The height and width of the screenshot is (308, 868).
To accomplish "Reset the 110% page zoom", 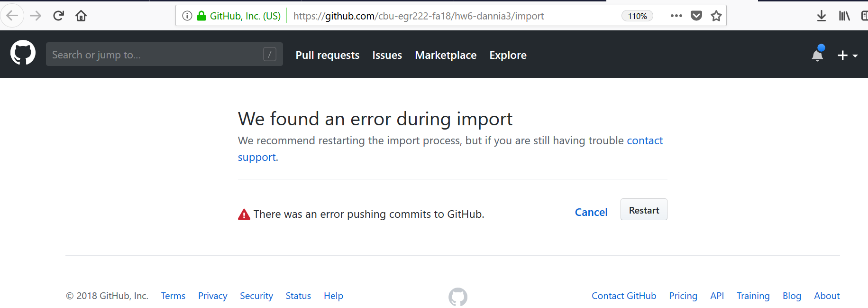I will (x=637, y=15).
